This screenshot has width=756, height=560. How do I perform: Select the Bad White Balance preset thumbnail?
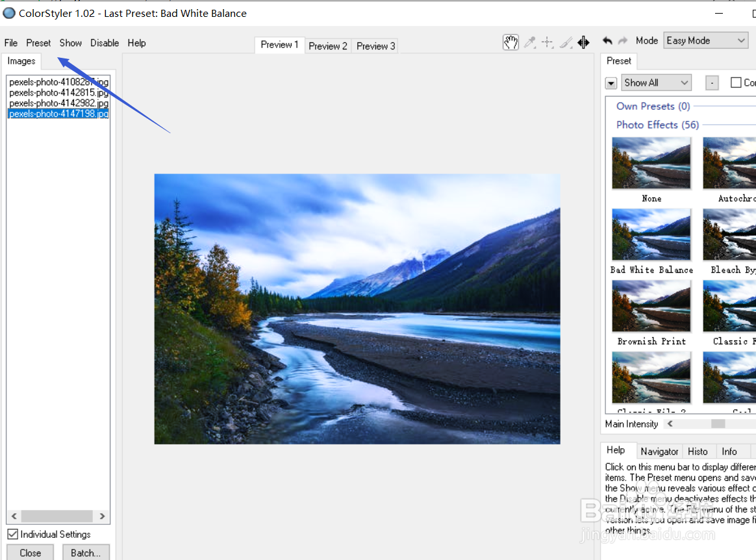point(651,235)
